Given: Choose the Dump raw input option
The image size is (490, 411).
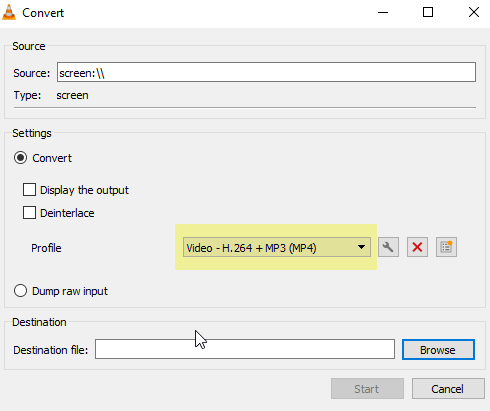Looking at the screenshot, I should click(x=20, y=291).
